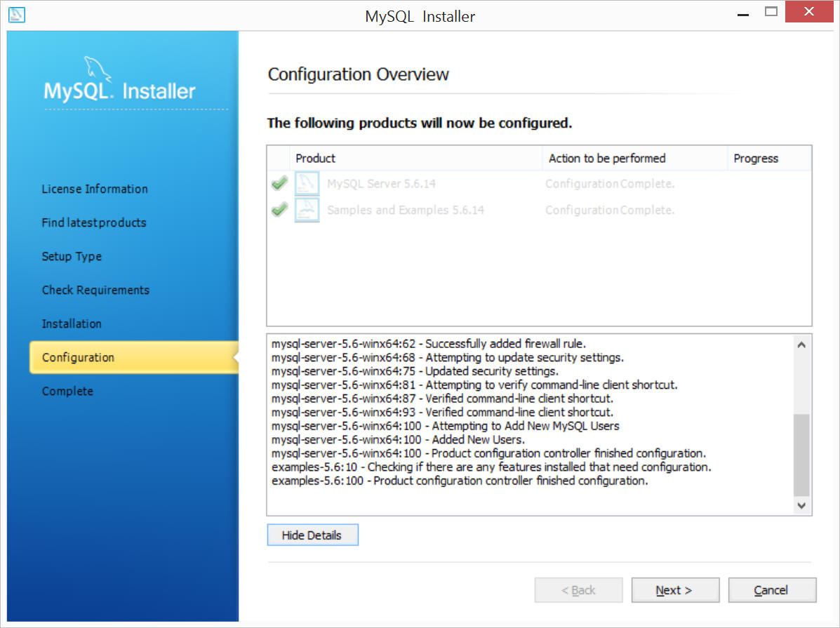
Task: Click the green checkmark beside Samples and Examples
Action: 279,210
